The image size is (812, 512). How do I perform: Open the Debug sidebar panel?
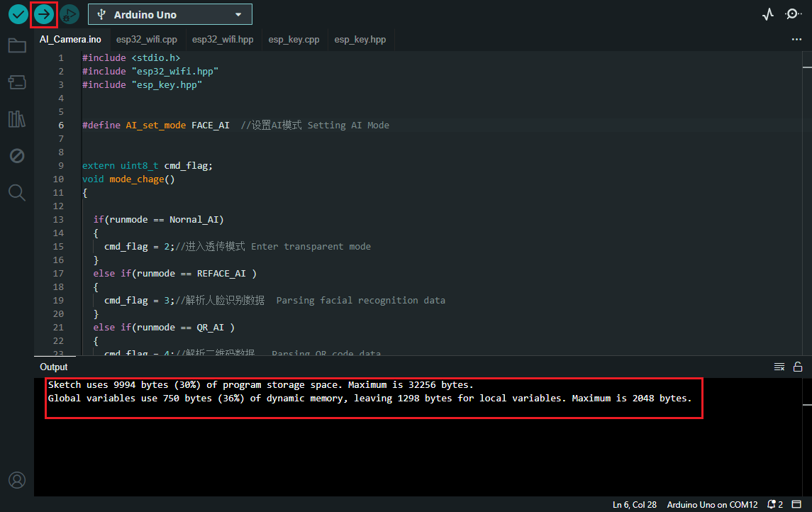(17, 156)
